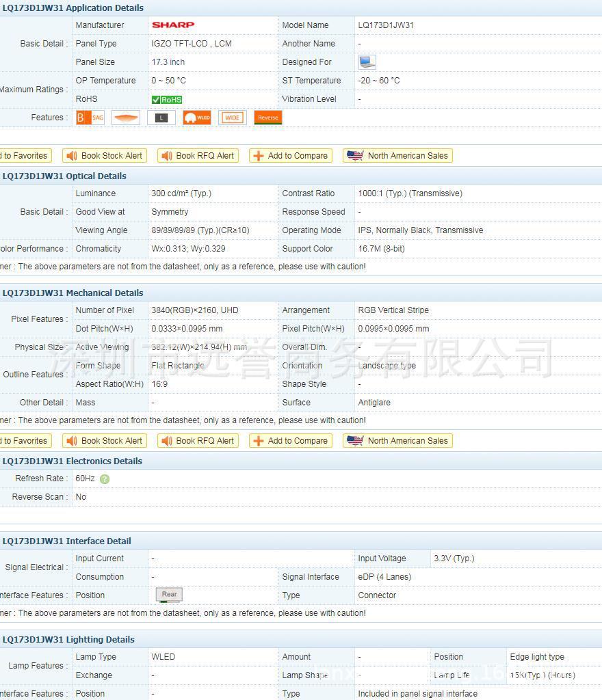Click the ST Temperature value -20 ~ 60 °C
602x700 pixels.
tap(379, 81)
